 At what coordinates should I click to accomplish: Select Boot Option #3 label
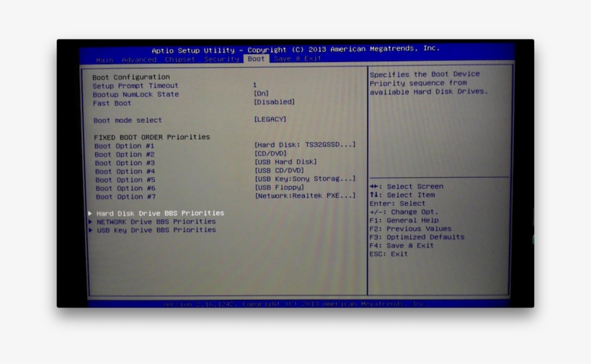[x=125, y=163]
